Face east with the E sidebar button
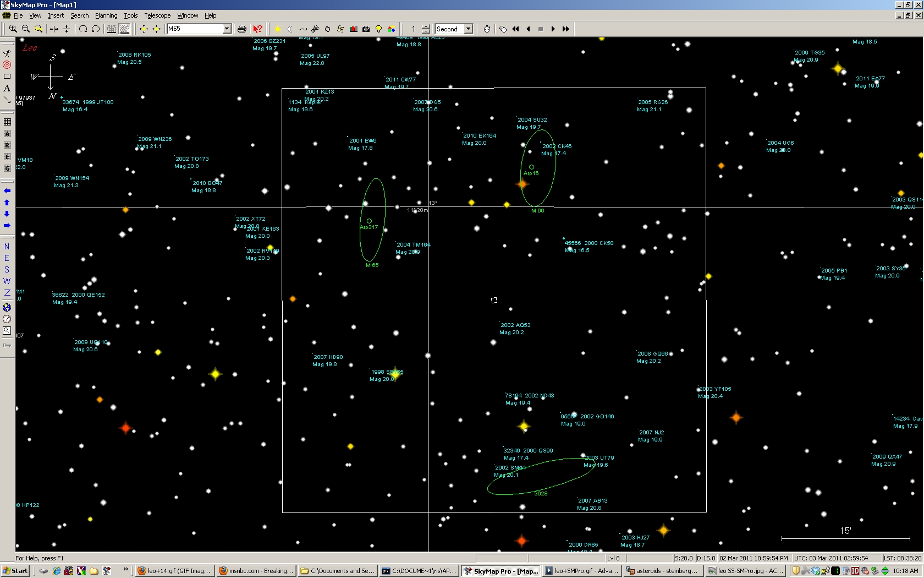The height and width of the screenshot is (578, 924). 7,258
